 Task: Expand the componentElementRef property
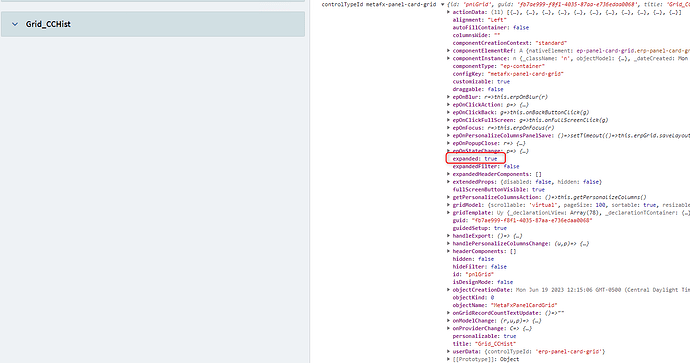click(448, 51)
